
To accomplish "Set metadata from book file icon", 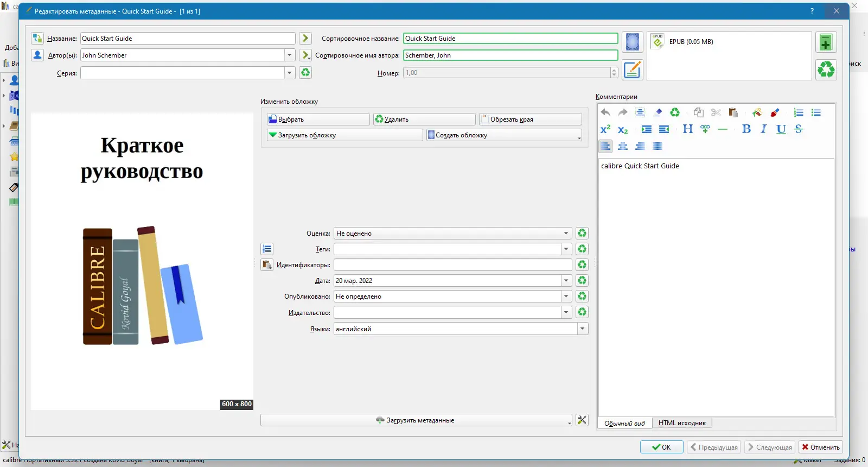I will [x=633, y=70].
